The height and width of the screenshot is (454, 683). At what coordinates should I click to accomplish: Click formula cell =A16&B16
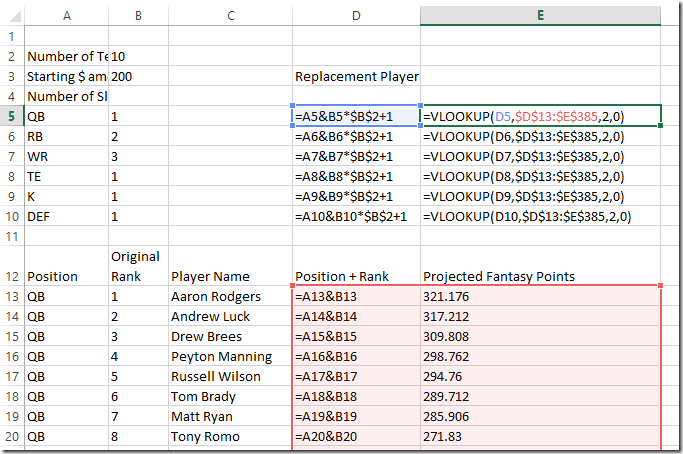tap(356, 356)
